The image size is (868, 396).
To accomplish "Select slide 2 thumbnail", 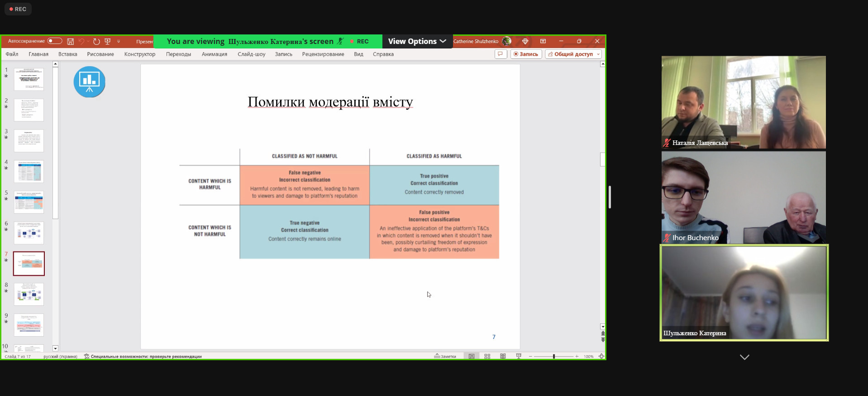I will point(29,110).
